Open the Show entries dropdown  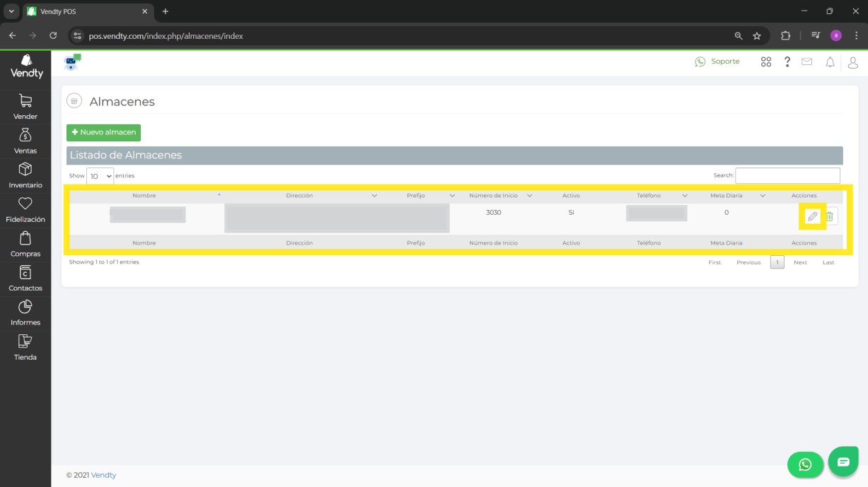[100, 176]
